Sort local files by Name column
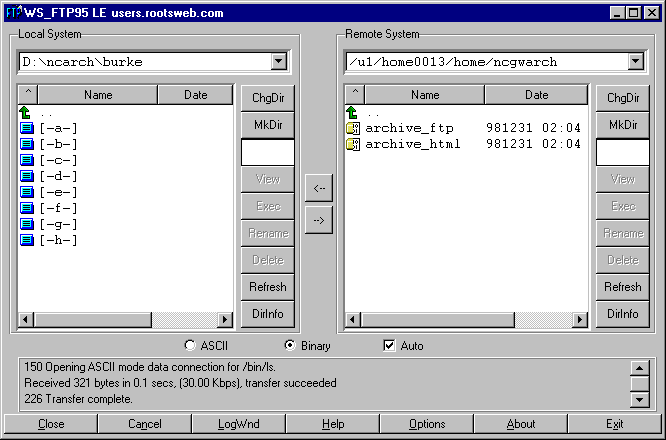This screenshot has width=666, height=440. (x=98, y=95)
